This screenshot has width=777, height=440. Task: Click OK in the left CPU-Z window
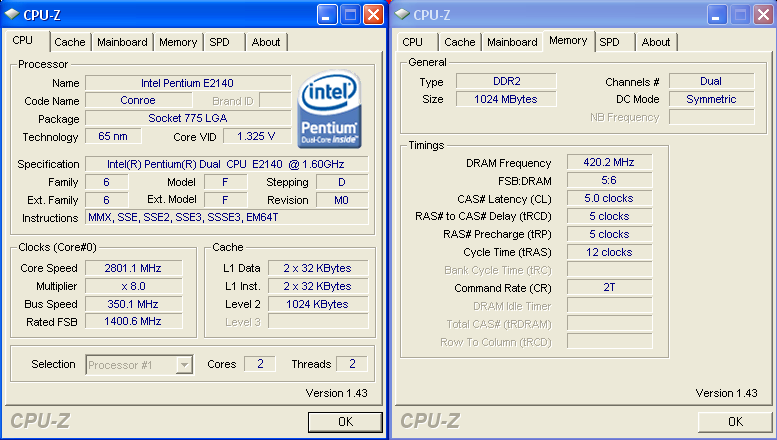click(x=345, y=422)
